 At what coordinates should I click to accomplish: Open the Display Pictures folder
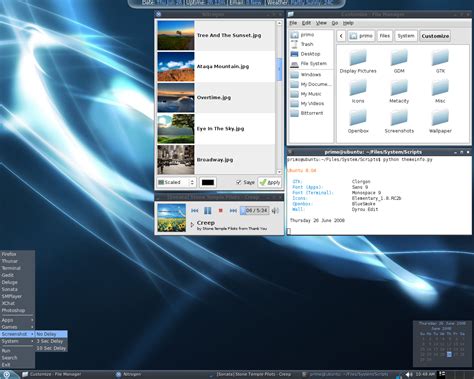click(358, 62)
